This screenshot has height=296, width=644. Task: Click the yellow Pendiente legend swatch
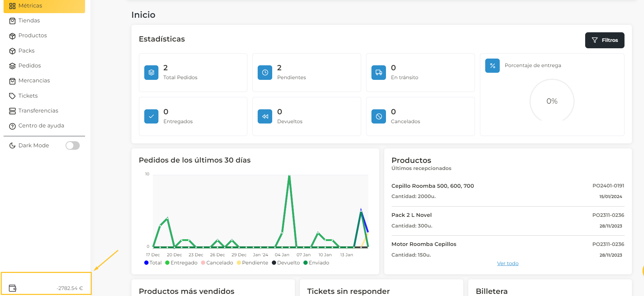(239, 263)
